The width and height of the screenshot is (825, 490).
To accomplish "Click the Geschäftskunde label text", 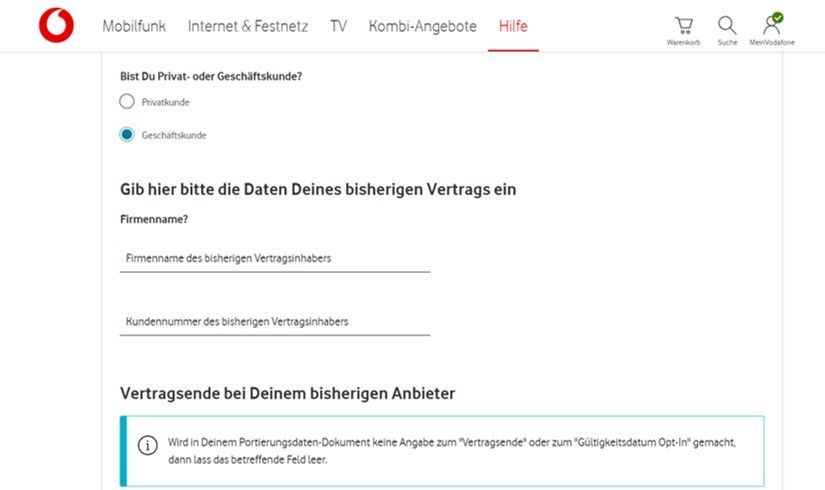I will pyautogui.click(x=174, y=135).
